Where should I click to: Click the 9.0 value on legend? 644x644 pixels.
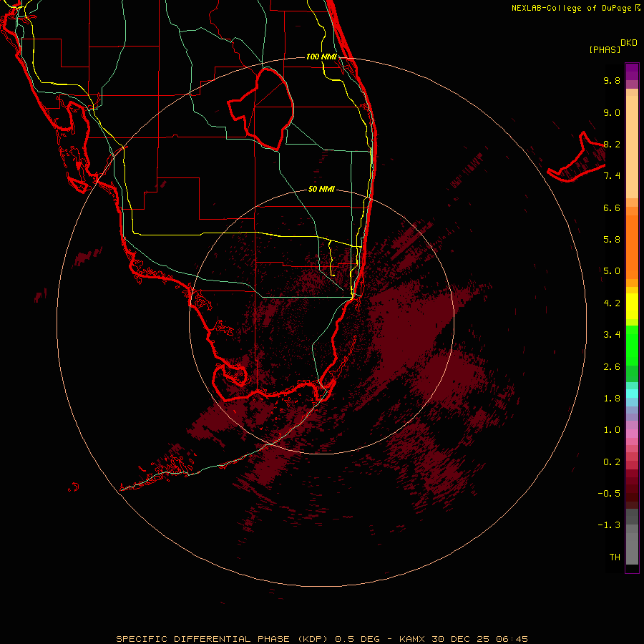coord(612,112)
